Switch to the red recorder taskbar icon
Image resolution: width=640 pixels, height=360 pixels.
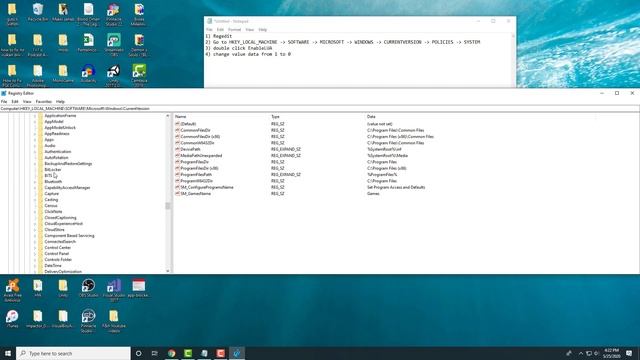click(220, 353)
